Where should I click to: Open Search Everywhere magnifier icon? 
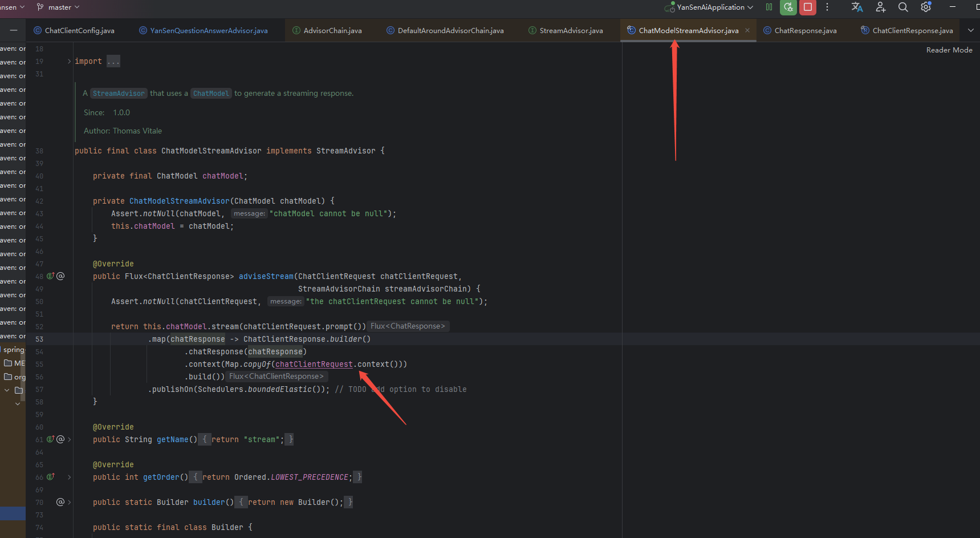click(x=903, y=7)
